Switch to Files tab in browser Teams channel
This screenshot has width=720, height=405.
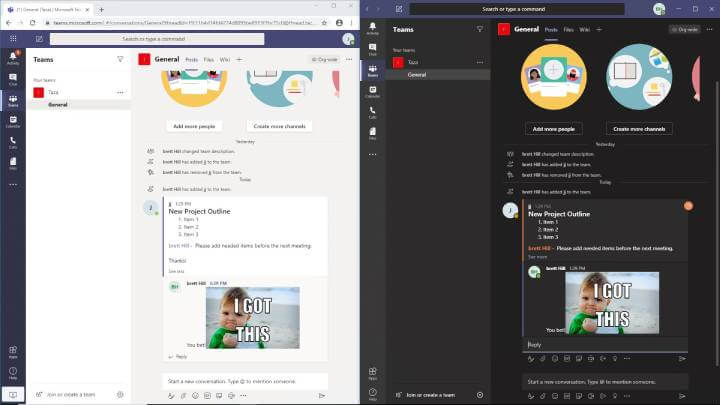208,60
